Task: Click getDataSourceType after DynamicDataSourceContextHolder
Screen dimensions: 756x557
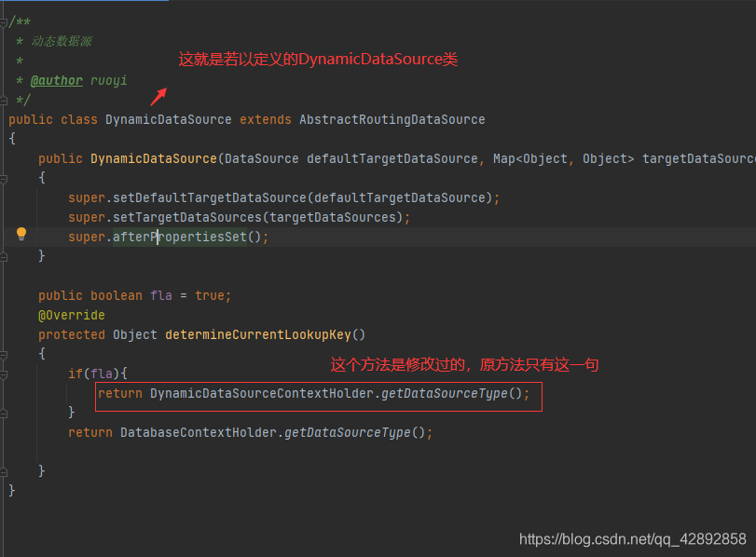Action: pyautogui.click(x=445, y=393)
